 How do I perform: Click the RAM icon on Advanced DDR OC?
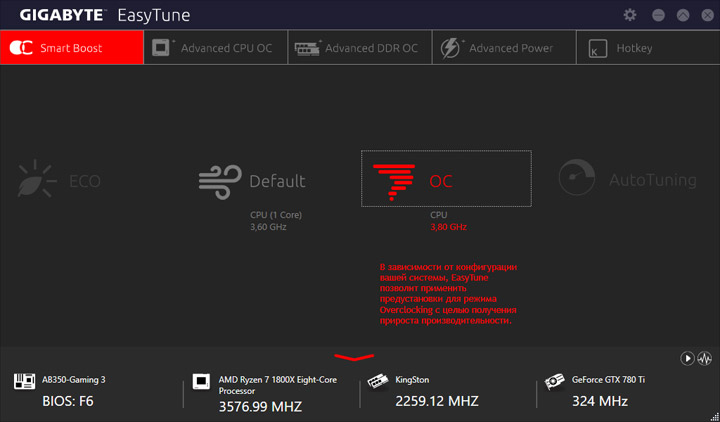click(x=307, y=48)
